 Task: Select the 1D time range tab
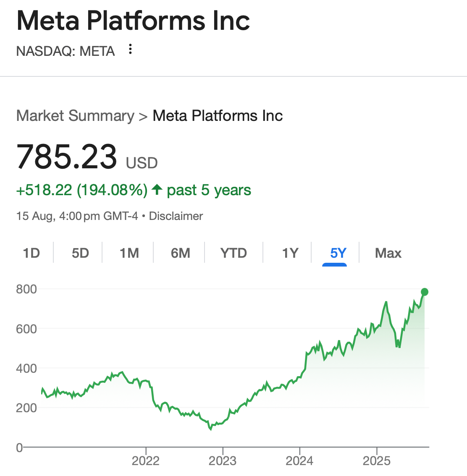[x=31, y=253]
